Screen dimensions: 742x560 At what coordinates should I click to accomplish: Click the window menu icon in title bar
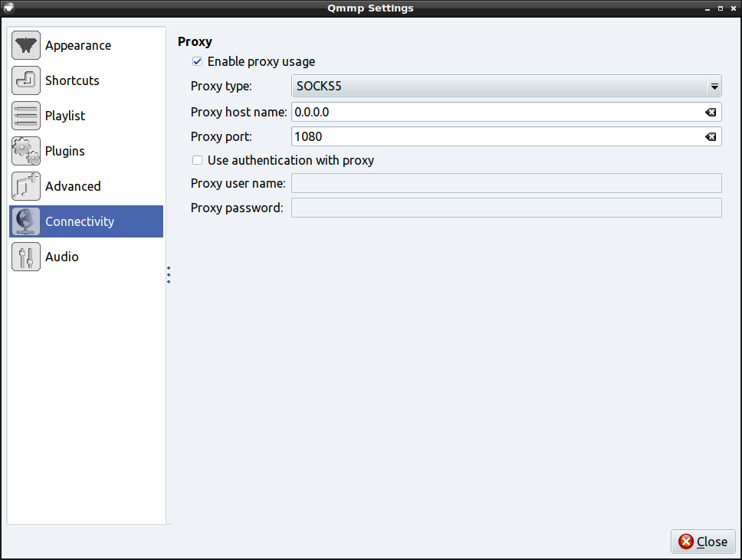point(8,8)
